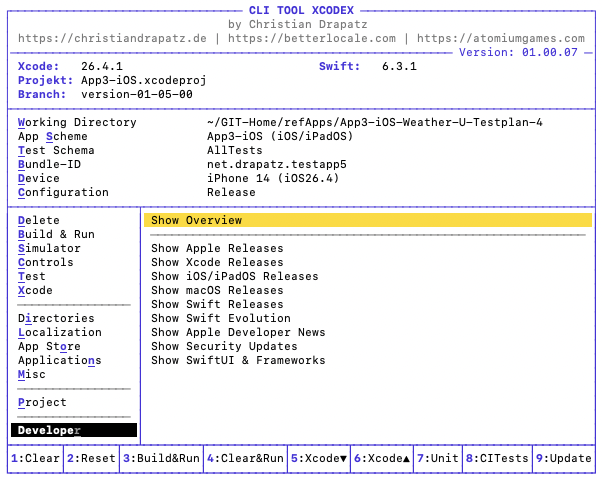Click the working directory path ~/GIT-Home/refApps
This screenshot has height=479, width=602.
pos(375,122)
